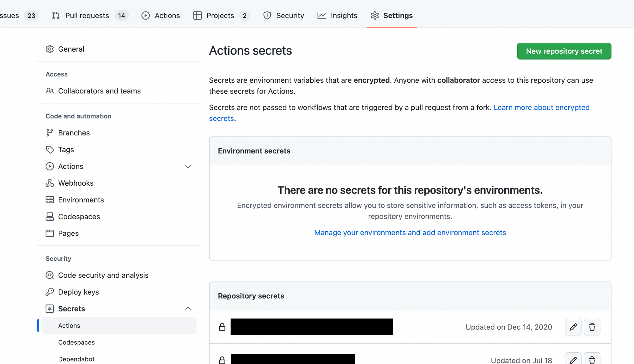Collapse the Secrets section chevron
This screenshot has height=364, width=634.
pos(188,309)
